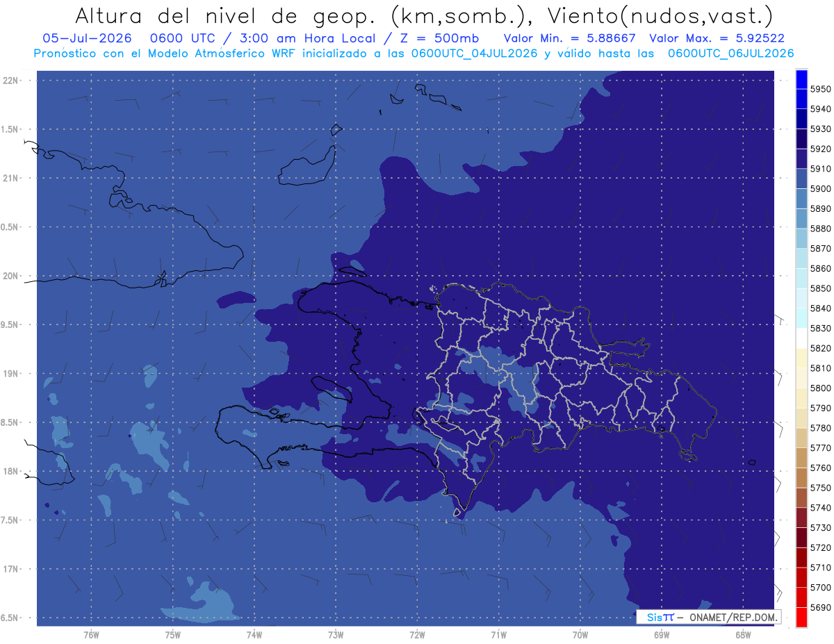The width and height of the screenshot is (834, 644).
Task: Pick the navy swatch between 5920 and 5910
Action: coord(801,159)
